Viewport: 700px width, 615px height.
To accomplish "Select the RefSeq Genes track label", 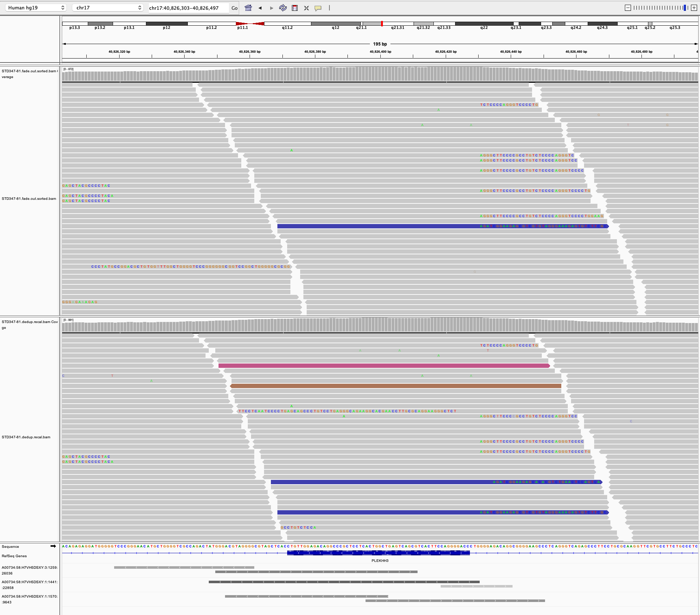I will click(x=14, y=556).
